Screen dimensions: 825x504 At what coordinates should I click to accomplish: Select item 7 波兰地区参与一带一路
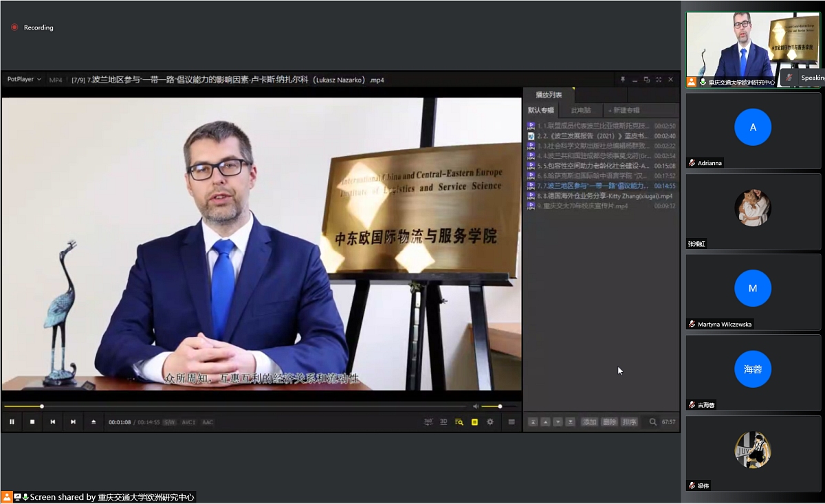click(602, 186)
